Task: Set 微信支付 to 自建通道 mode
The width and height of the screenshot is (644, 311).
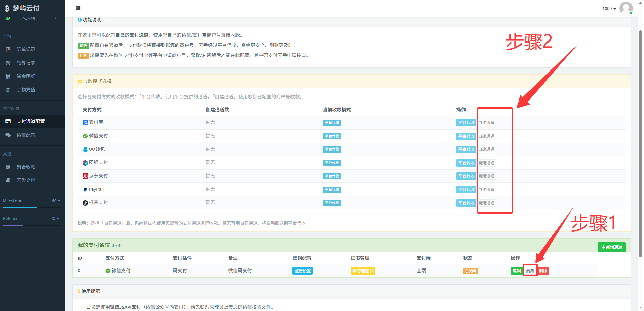Action: pos(486,136)
